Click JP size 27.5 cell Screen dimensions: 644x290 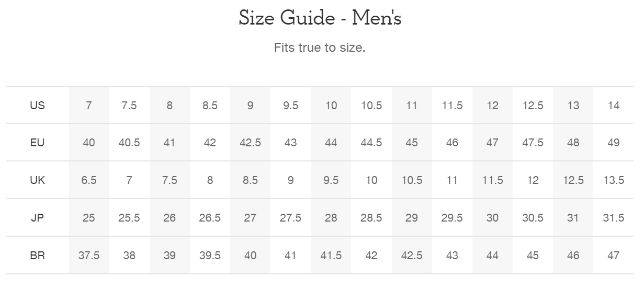[x=290, y=218]
